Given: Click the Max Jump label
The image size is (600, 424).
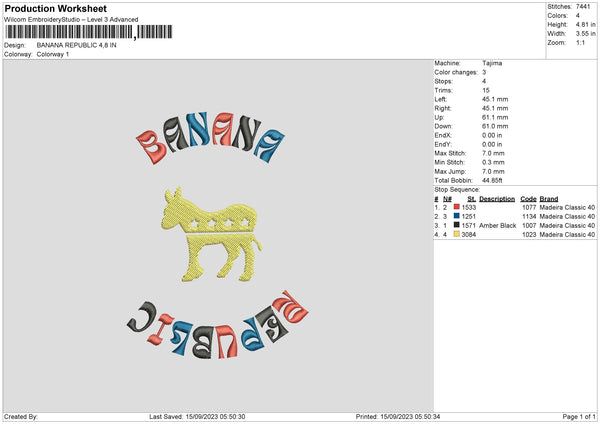Looking at the screenshot, I should (x=450, y=171).
